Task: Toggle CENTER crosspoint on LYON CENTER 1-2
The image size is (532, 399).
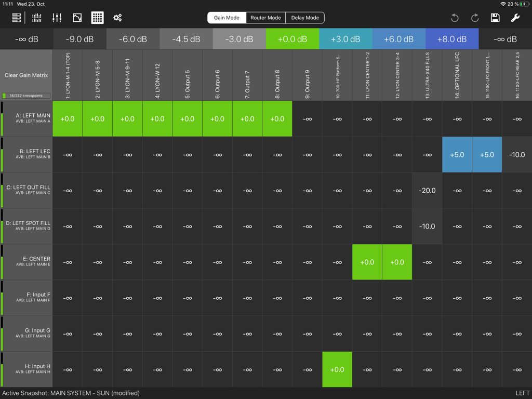Action: (367, 262)
